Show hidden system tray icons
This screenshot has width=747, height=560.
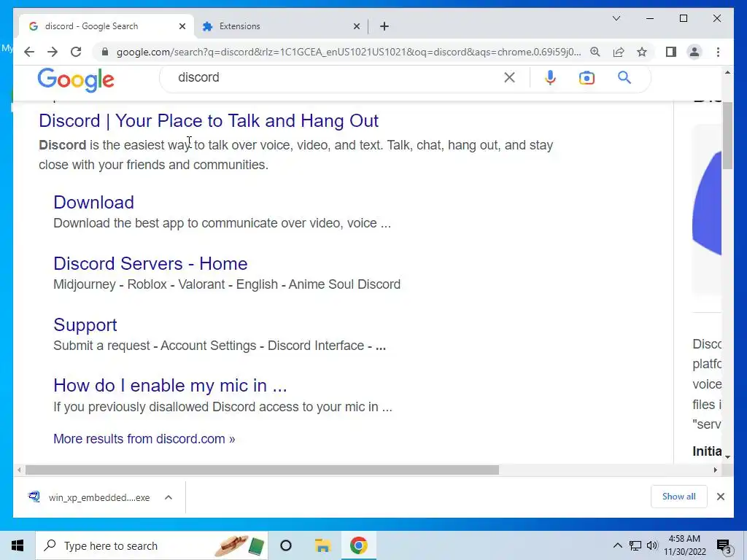coord(617,545)
